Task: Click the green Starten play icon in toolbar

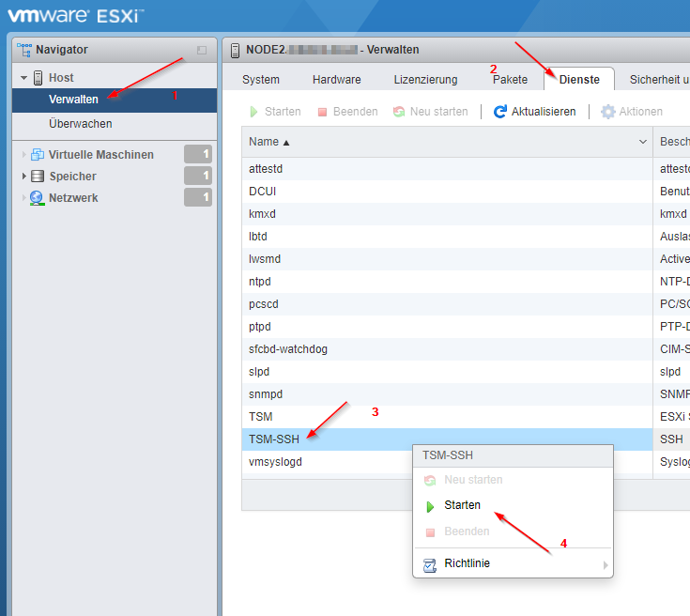Action: [253, 112]
